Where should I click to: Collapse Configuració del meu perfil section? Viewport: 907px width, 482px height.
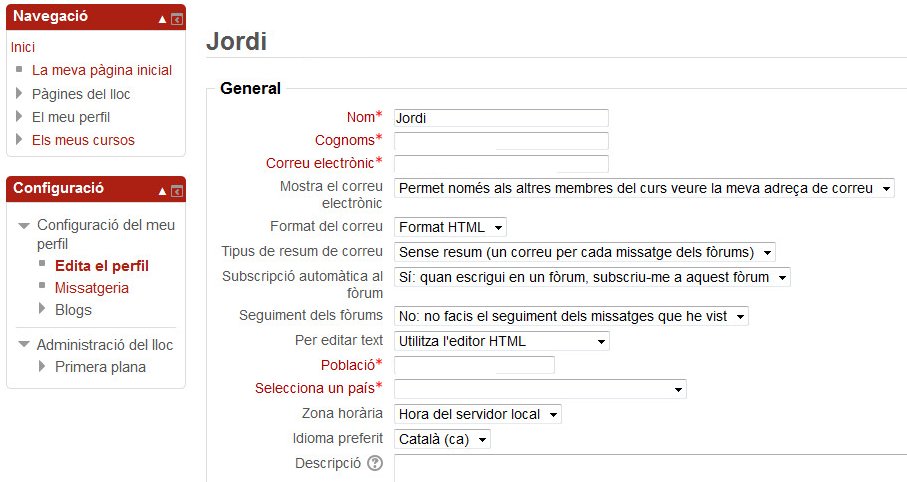tap(24, 226)
